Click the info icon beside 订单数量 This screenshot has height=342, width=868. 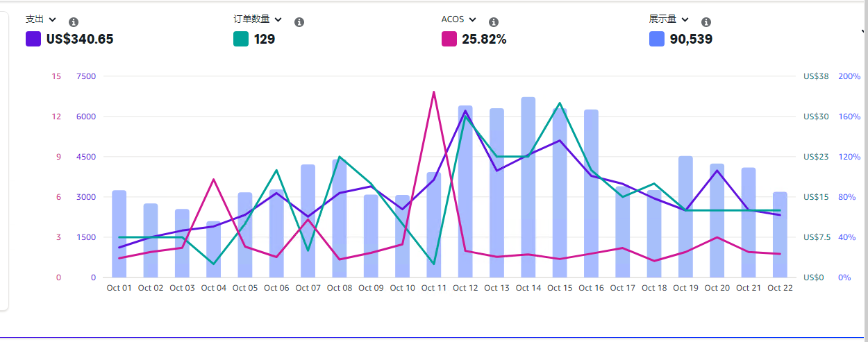pos(299,22)
